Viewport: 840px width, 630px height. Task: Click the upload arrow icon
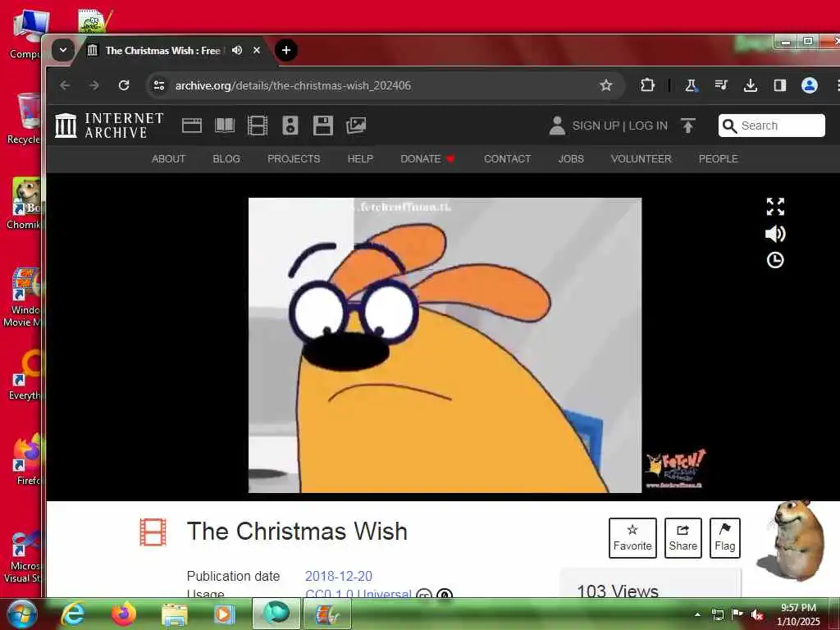688,126
